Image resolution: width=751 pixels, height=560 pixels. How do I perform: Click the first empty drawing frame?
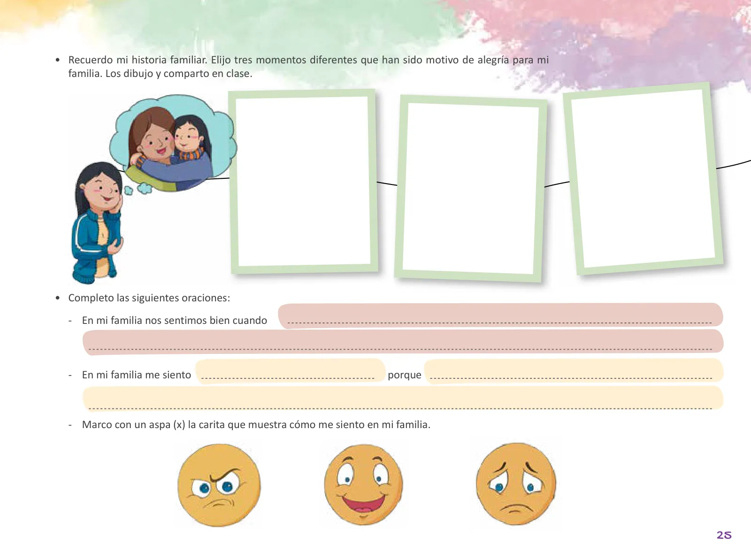coord(304,181)
